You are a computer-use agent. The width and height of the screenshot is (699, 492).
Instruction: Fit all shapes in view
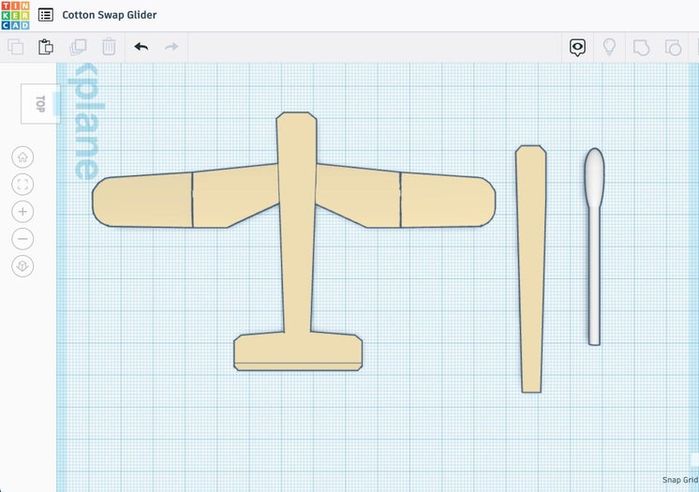click(x=23, y=184)
